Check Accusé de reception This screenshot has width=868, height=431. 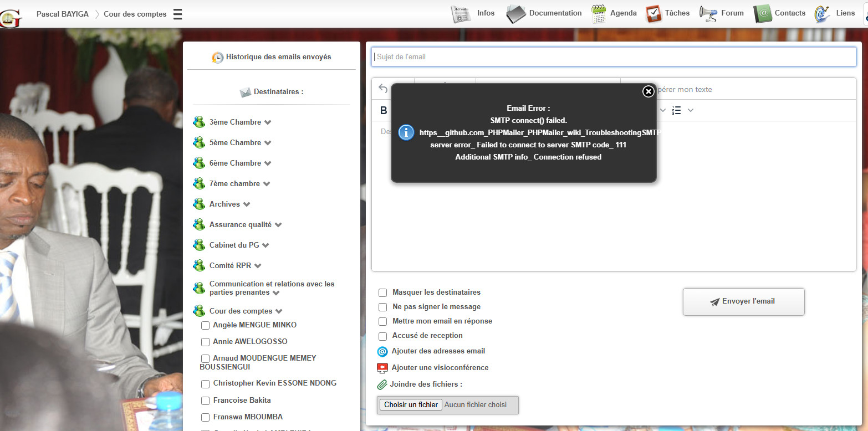click(x=382, y=335)
